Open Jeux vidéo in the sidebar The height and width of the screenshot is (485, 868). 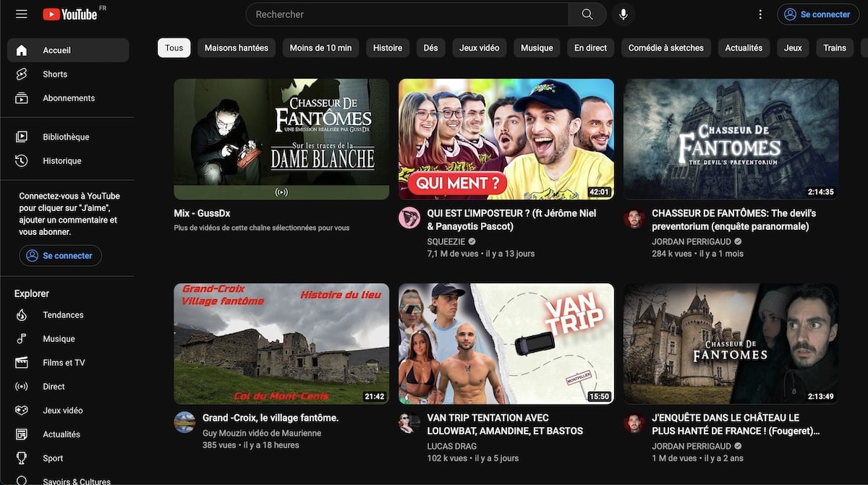[68, 410]
